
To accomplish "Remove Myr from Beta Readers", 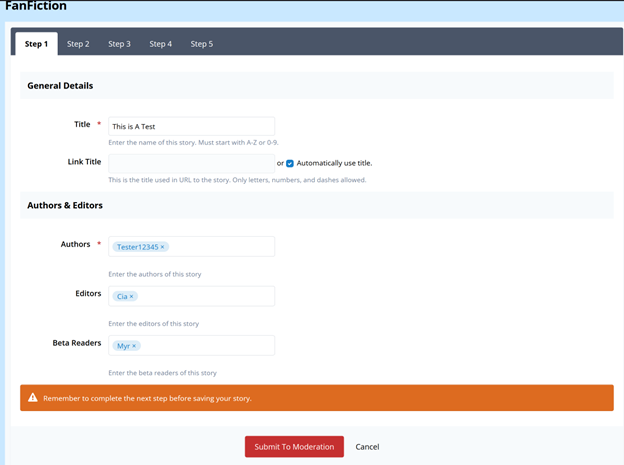I will click(134, 346).
